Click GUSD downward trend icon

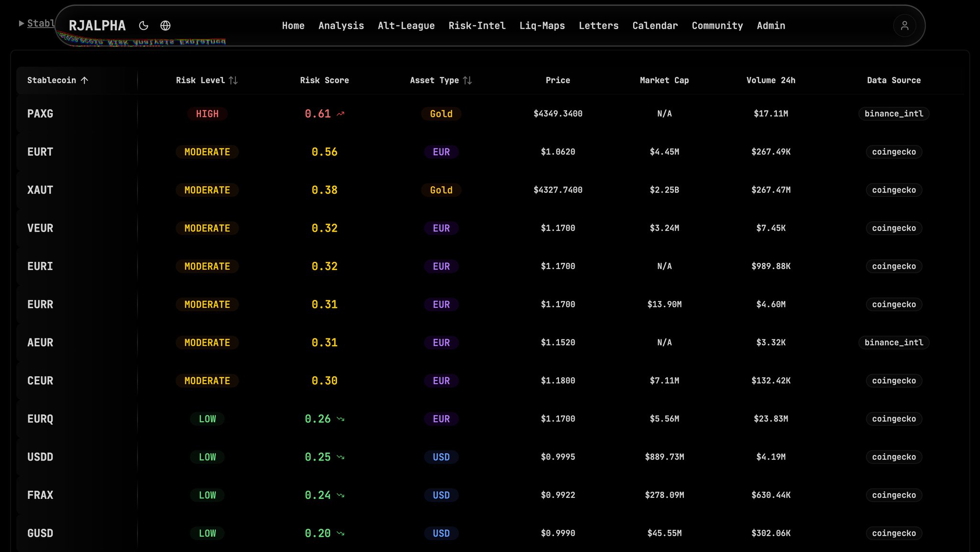[341, 533]
